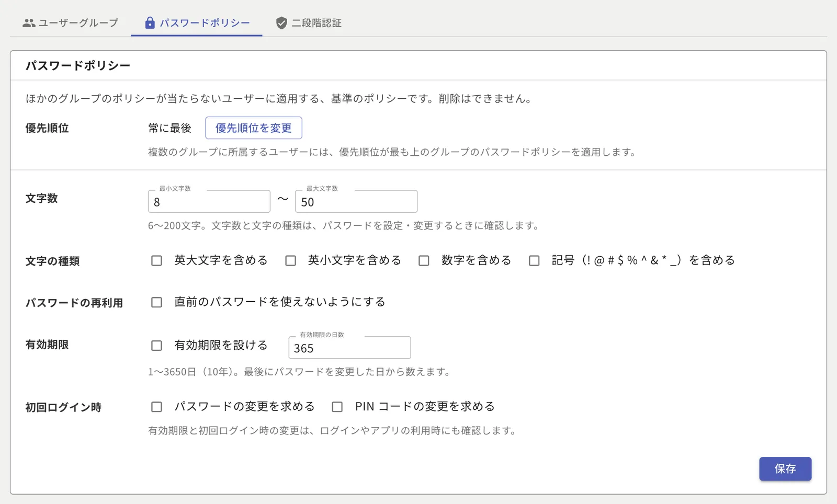The width and height of the screenshot is (837, 504).
Task: Check 英小文字を含める checkbox
Action: [x=290, y=260]
